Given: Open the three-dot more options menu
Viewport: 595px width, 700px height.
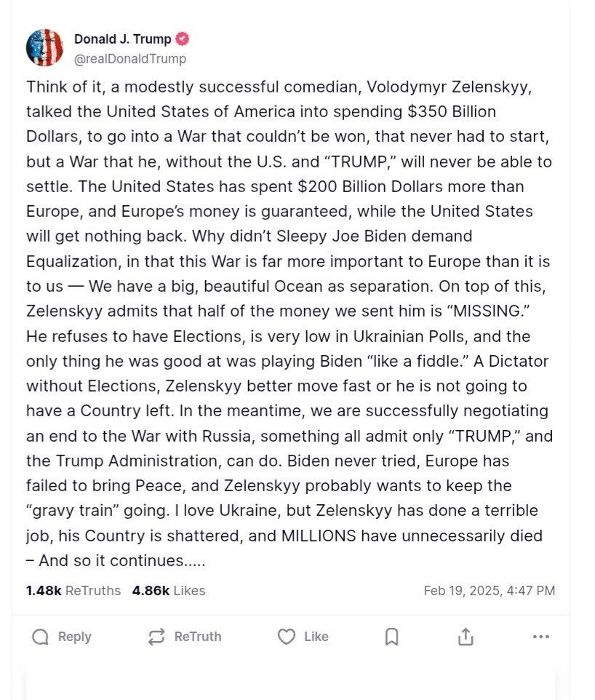Looking at the screenshot, I should tap(541, 637).
